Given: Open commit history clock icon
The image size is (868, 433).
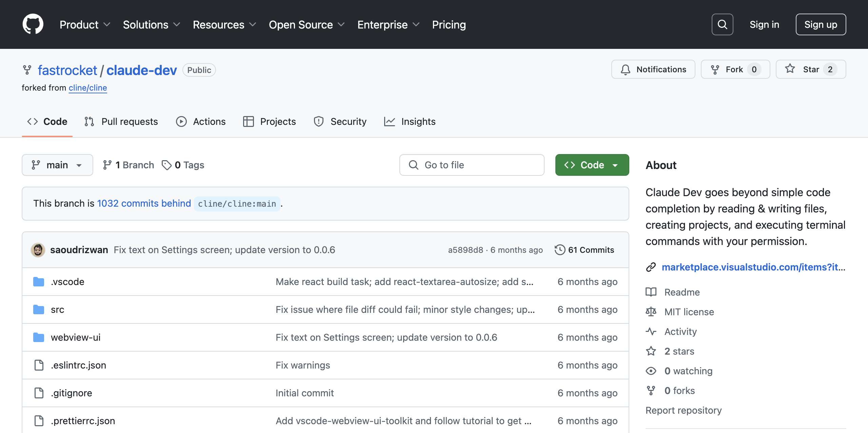Looking at the screenshot, I should [x=560, y=250].
